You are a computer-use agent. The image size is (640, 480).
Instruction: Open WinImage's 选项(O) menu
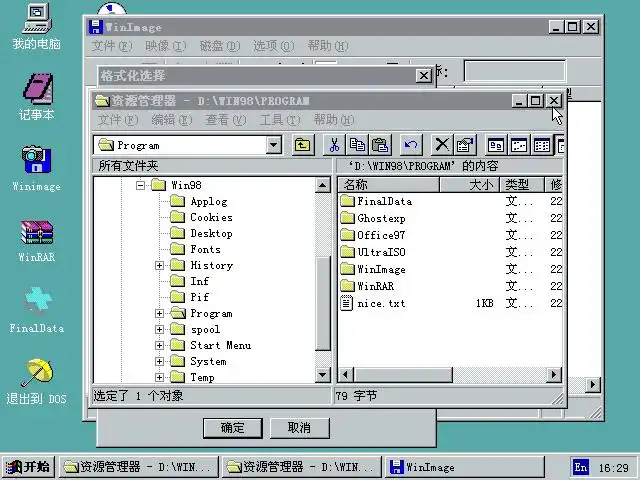pos(273,46)
